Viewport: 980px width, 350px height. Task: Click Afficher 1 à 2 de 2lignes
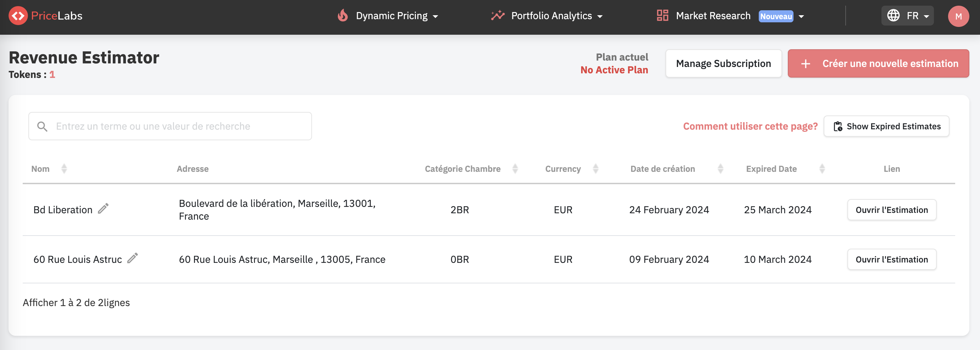(76, 303)
